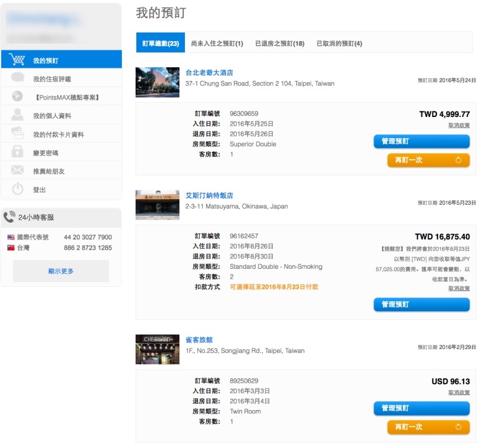
Task: Click 再訂一次 for 台北老爺大酒店
Action: [428, 160]
